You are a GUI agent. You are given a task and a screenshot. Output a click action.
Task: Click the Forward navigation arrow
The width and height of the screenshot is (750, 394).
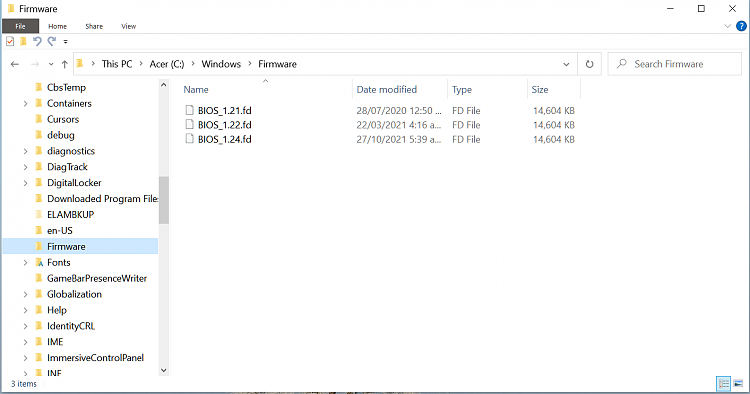click(35, 64)
